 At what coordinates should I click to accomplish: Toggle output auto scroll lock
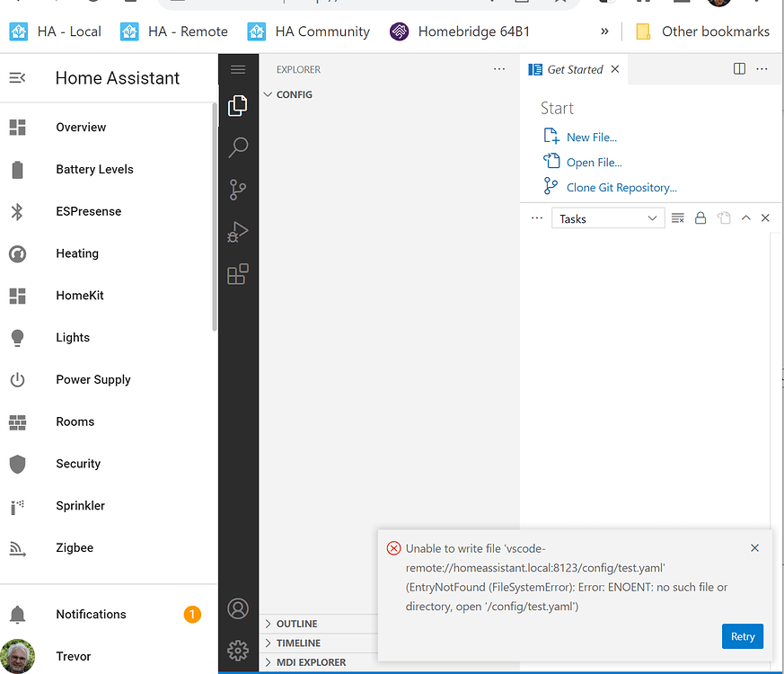pos(700,218)
